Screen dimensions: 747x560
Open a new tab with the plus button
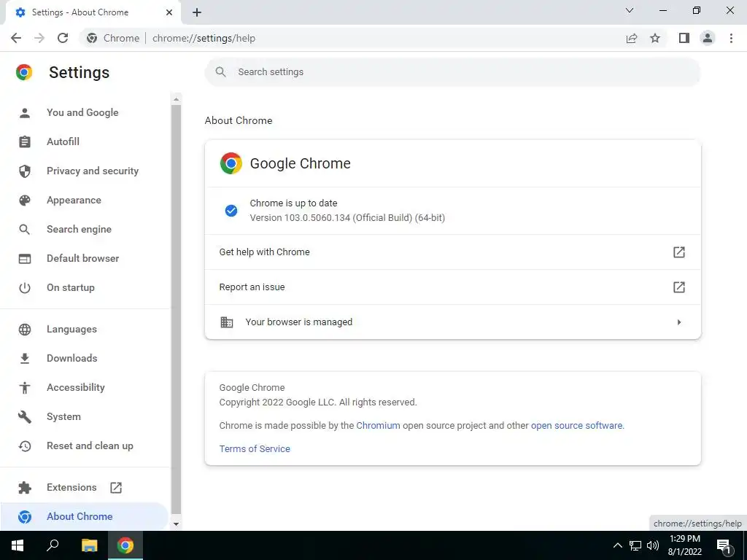coord(197,12)
